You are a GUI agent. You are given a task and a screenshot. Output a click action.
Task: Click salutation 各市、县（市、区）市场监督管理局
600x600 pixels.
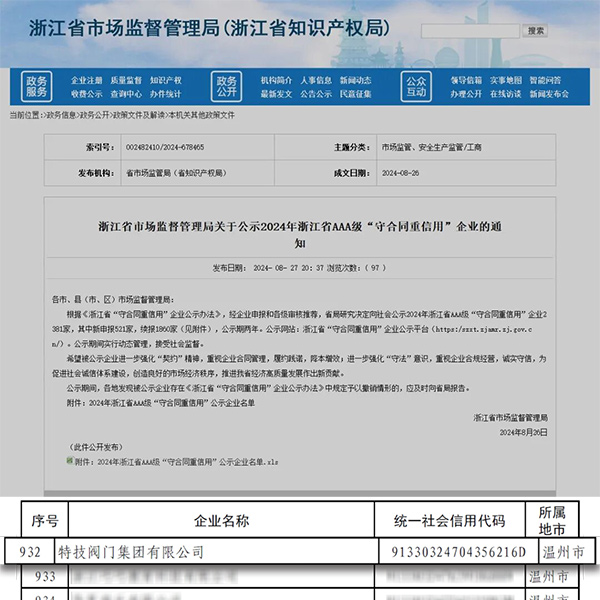click(x=113, y=300)
